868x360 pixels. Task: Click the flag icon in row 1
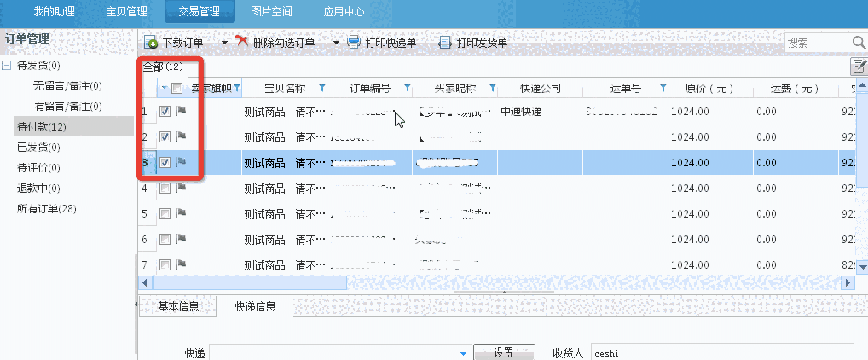coord(181,111)
